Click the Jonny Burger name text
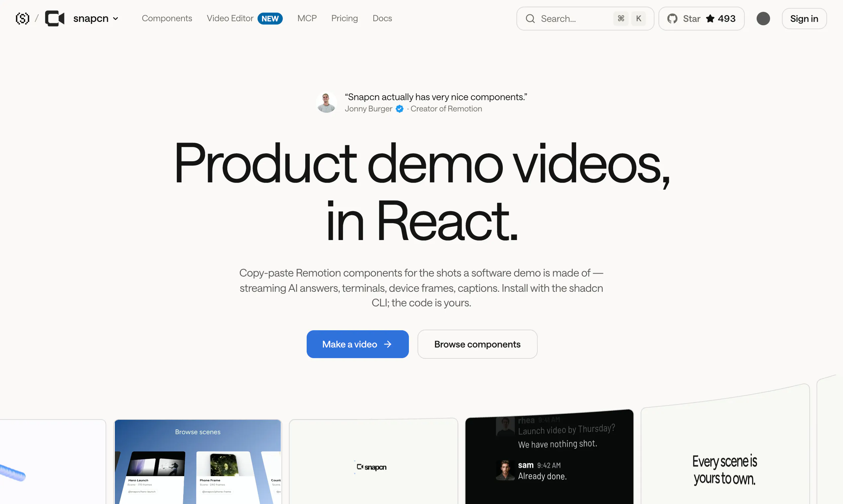The width and height of the screenshot is (843, 504). pos(368,109)
